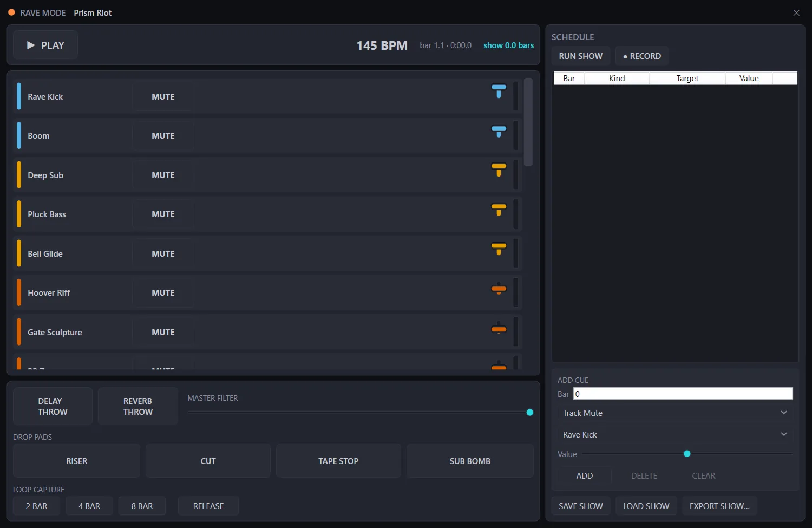
Task: Click the Hoover Riff filter icon
Action: point(499,289)
